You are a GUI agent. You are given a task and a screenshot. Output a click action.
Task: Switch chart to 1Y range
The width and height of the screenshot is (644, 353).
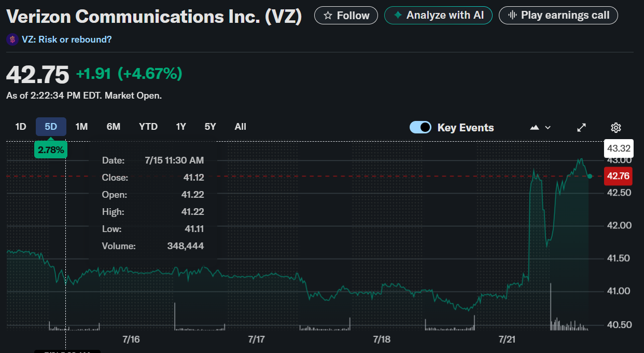[x=180, y=127]
